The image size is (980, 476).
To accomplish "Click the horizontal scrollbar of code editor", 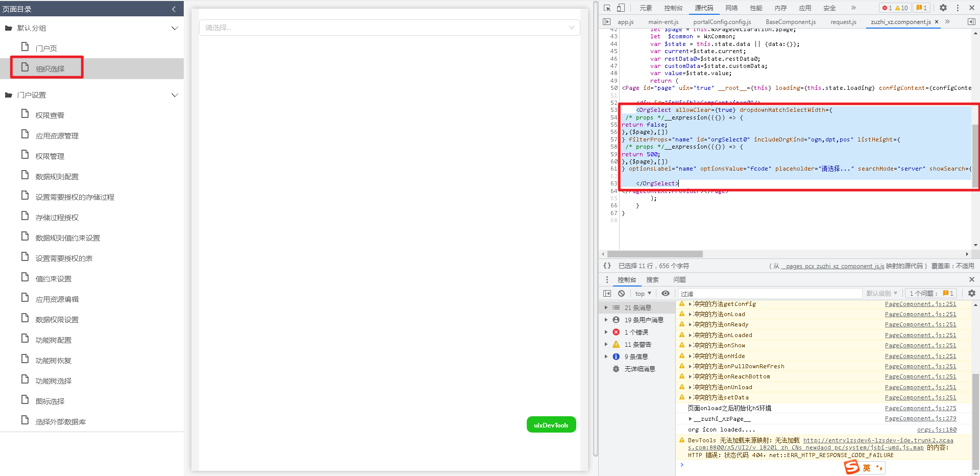I will [655, 254].
